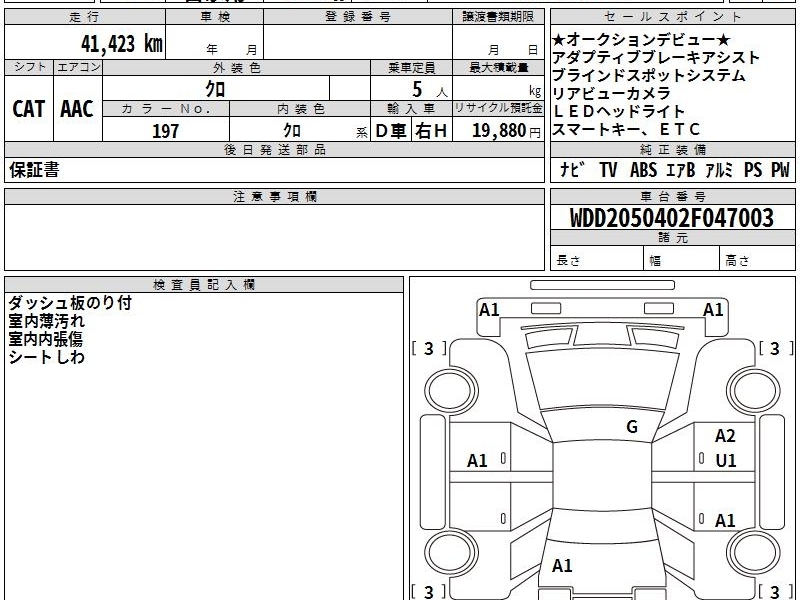Select the 外装色 header
Screen dimensions: 800x600
coord(237,67)
